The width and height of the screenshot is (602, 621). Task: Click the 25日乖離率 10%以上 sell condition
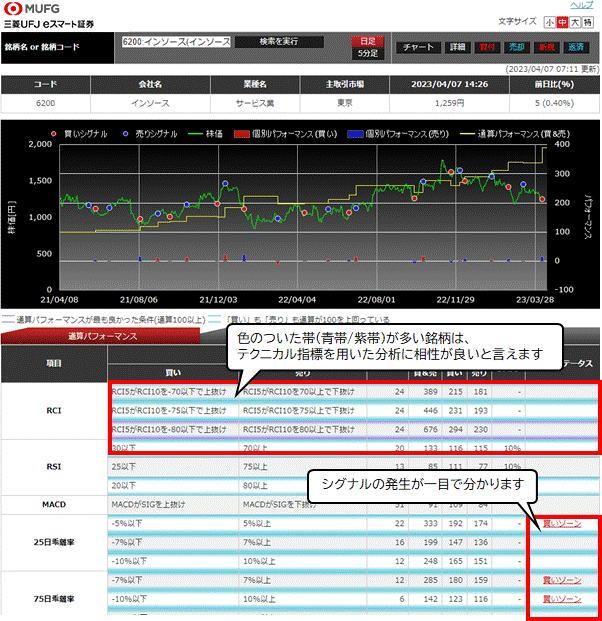[259, 561]
